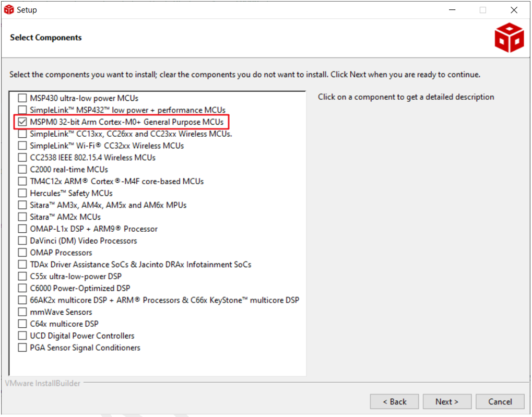Screen dimensions: 532x417
Task: Click the Setup cube icon in title bar
Action: point(8,9)
